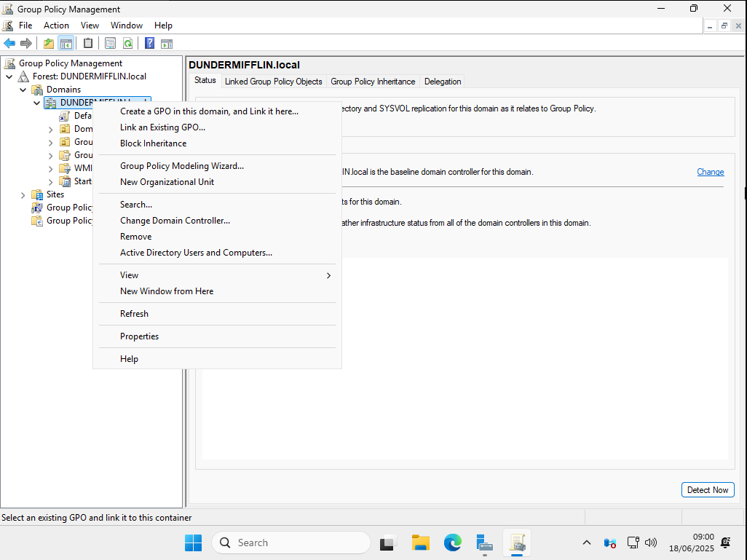Click the clipboard icon in the toolbar
Image resolution: width=747 pixels, height=560 pixels.
(x=88, y=44)
